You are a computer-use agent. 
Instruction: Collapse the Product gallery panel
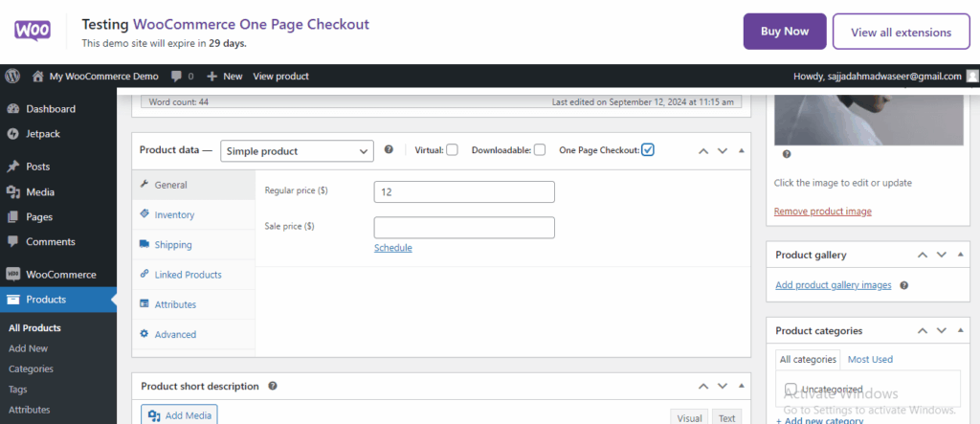961,256
